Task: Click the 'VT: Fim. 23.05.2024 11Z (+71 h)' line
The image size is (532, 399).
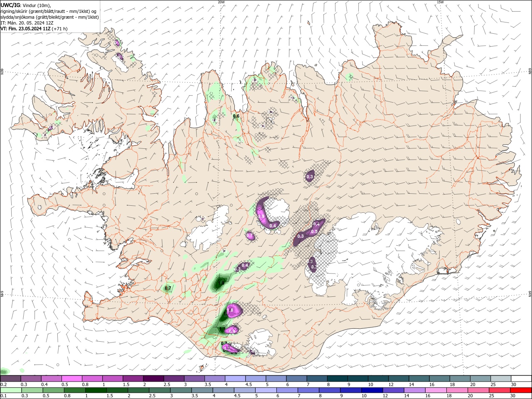Action: pyautogui.click(x=34, y=29)
